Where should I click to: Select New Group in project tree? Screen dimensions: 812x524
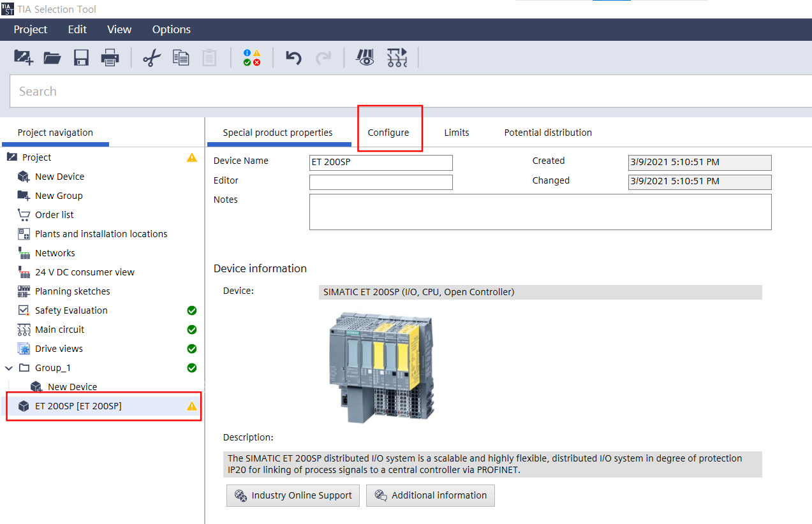point(59,196)
